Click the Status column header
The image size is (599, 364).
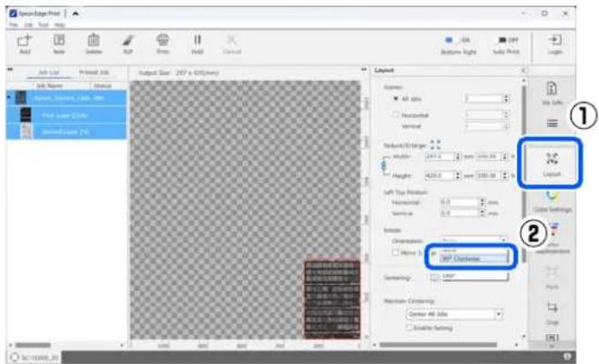pos(103,85)
